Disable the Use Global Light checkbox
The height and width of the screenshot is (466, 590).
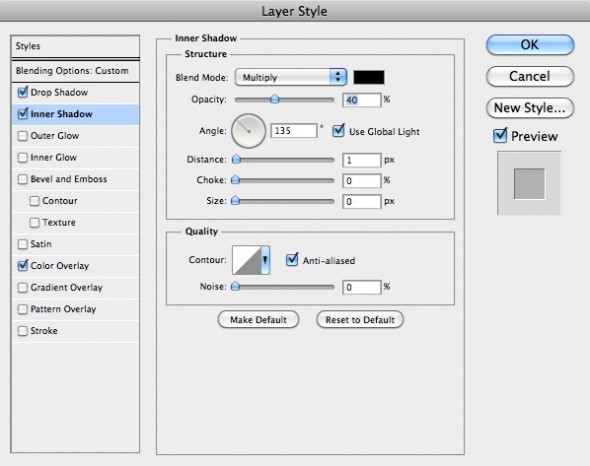338,131
